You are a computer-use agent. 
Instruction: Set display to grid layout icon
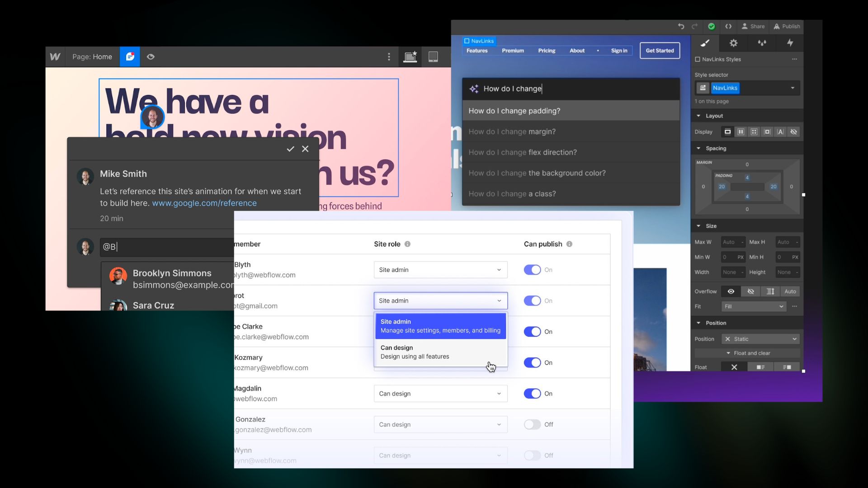click(x=754, y=132)
